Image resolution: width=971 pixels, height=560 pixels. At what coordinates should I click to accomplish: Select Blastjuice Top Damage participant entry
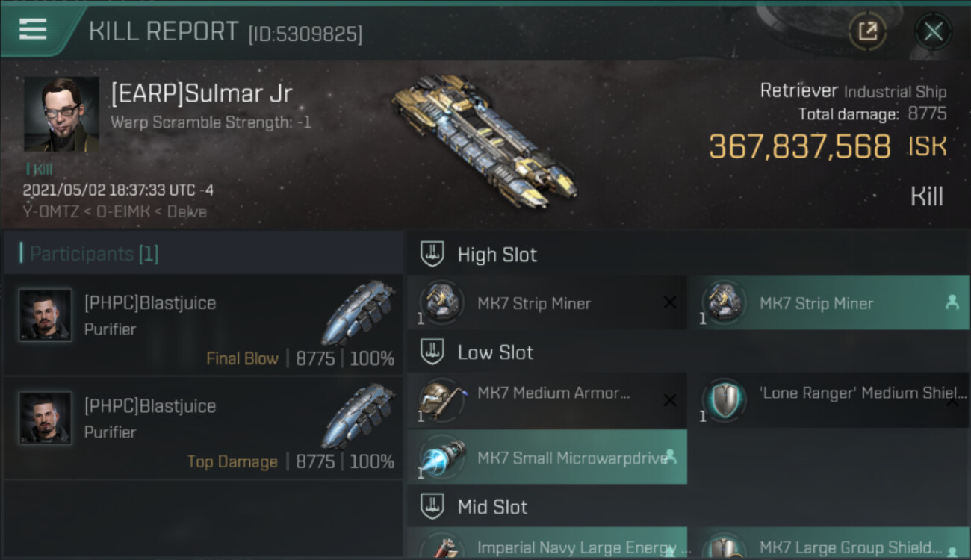pyautogui.click(x=203, y=428)
